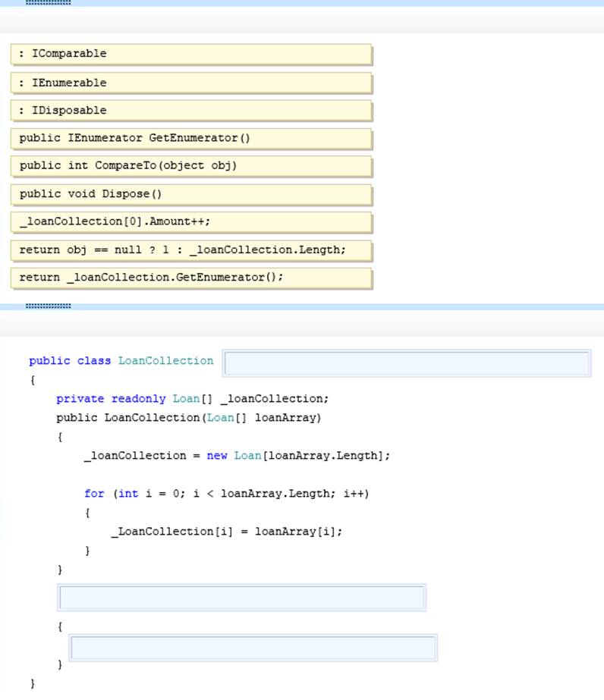Click 'public class LoanCollection' declaration text
Screen dimensions: 604x700
pyautogui.click(x=121, y=361)
